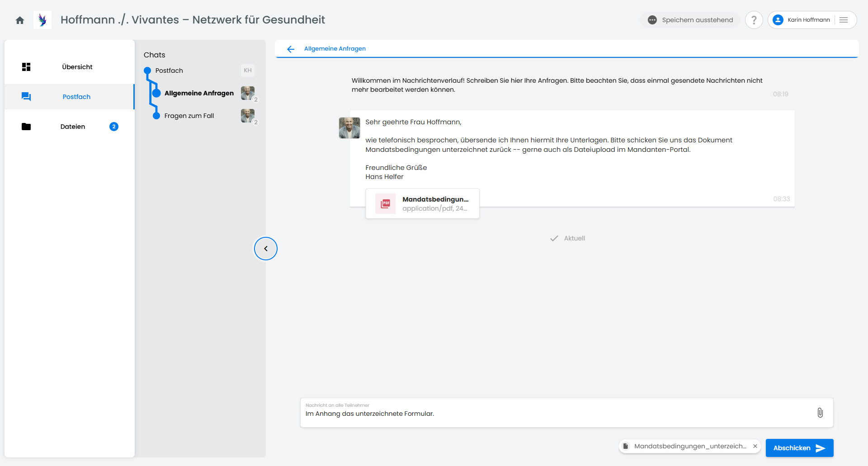Collapse the Chats panel with chevron button
The image size is (868, 466).
point(266,249)
